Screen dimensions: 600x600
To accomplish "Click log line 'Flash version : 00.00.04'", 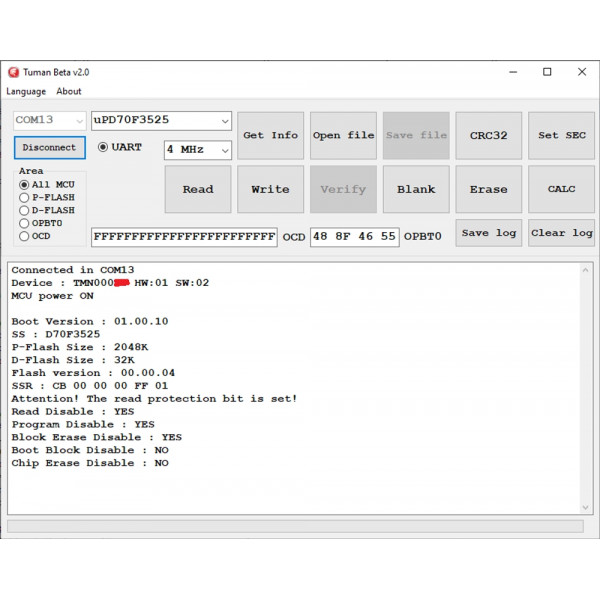I will [93, 373].
